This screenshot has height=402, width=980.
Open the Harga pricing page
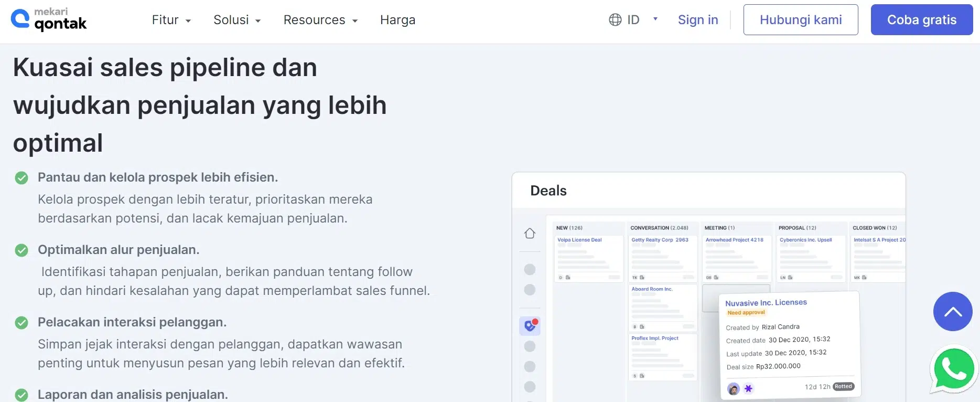click(397, 20)
